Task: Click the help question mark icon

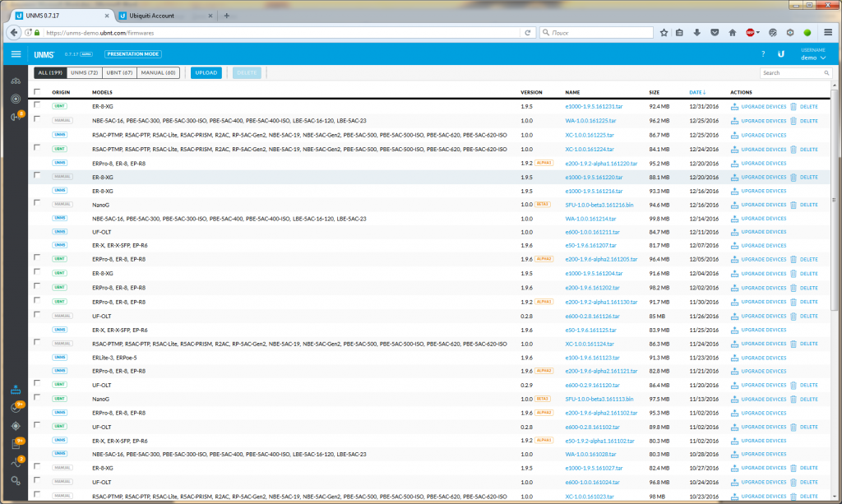Action: tap(763, 54)
